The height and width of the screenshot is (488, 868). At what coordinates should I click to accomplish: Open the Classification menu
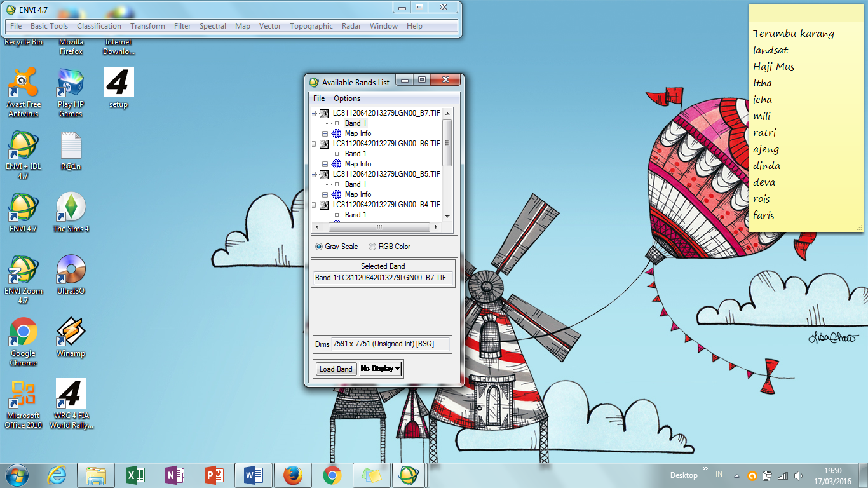pos(99,26)
